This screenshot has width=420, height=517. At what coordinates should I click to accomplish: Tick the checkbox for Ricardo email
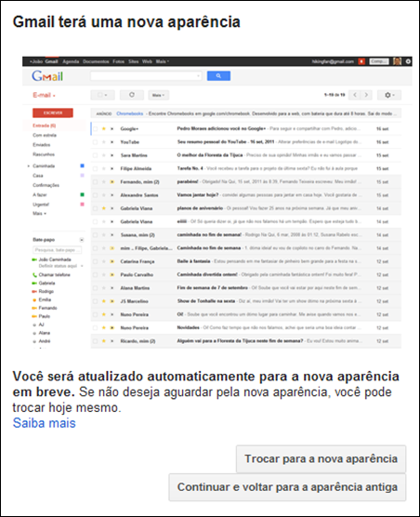coord(95,341)
